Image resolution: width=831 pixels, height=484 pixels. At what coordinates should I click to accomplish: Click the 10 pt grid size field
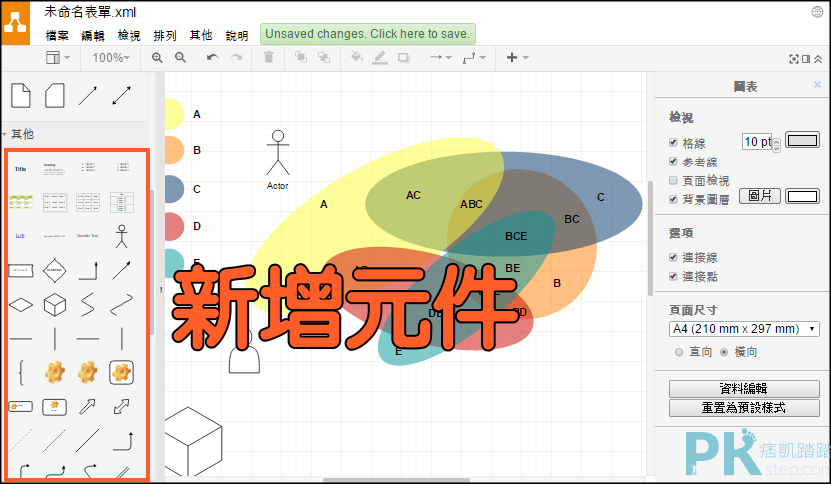click(x=757, y=142)
